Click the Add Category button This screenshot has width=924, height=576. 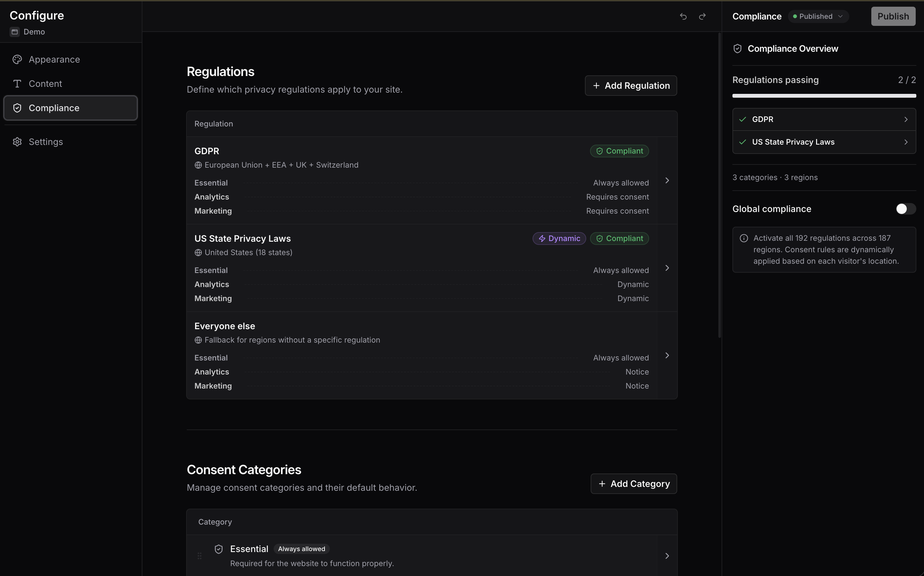(x=633, y=484)
